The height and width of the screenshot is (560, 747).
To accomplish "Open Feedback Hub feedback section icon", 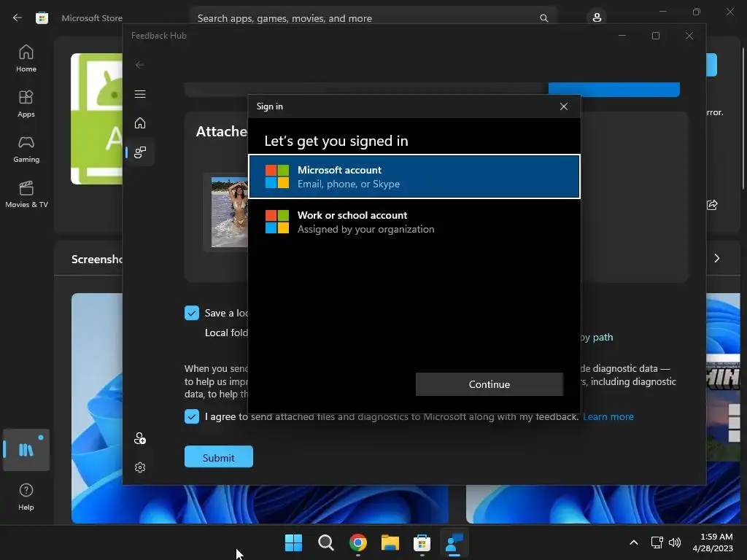I will [140, 152].
